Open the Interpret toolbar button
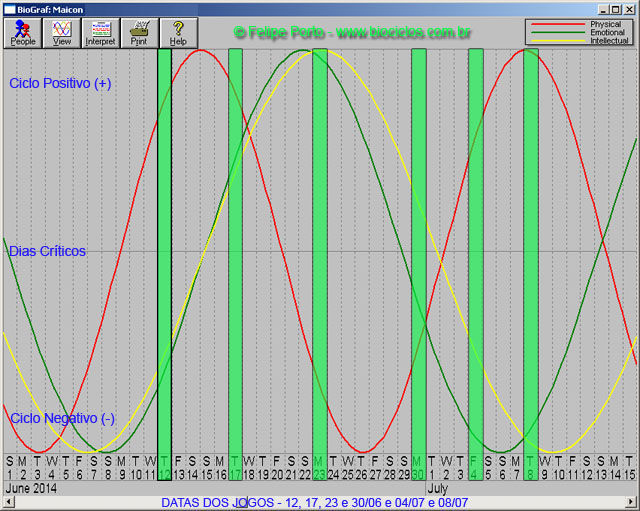This screenshot has width=640, height=511. coord(100,33)
